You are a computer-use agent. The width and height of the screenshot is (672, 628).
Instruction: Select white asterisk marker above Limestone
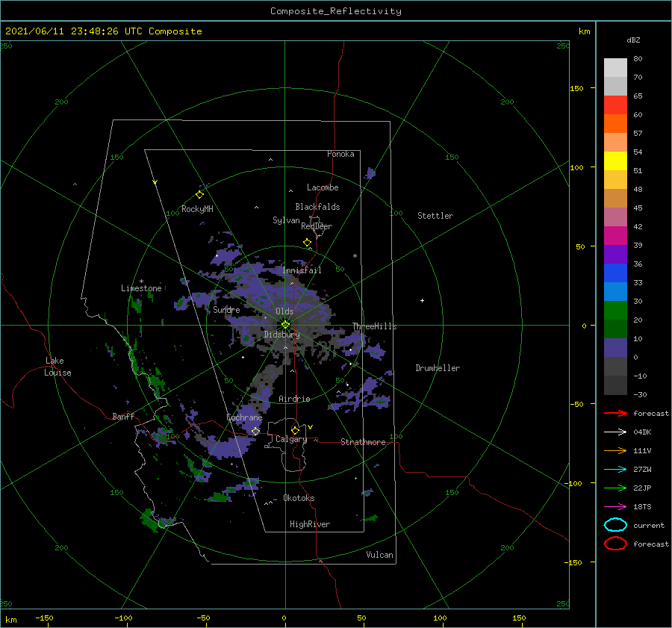(x=141, y=282)
